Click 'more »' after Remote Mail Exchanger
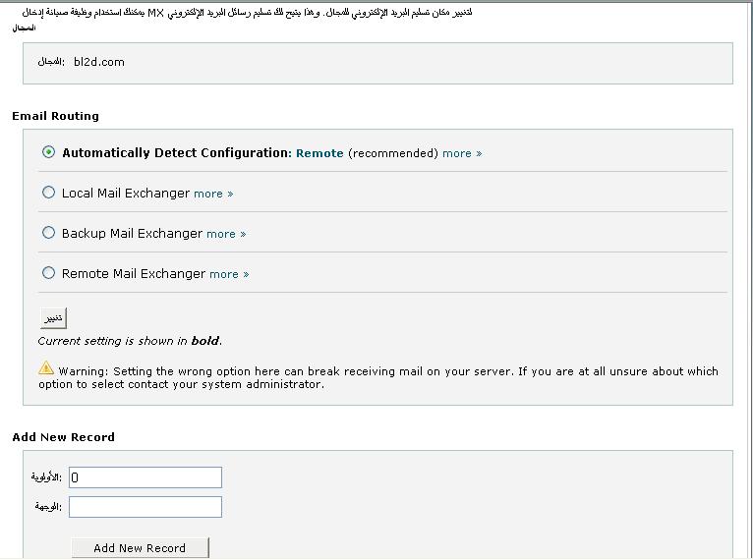The width and height of the screenshot is (753, 560). pos(229,274)
